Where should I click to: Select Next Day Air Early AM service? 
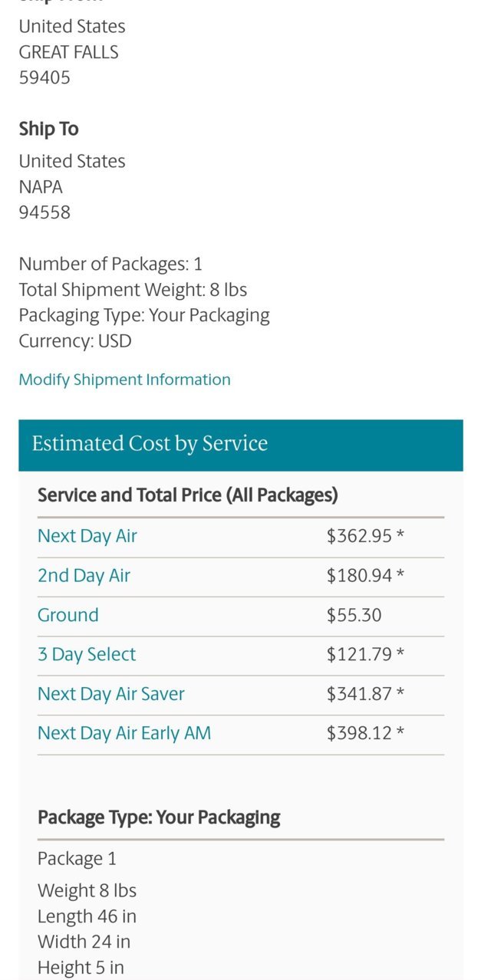[x=124, y=734]
